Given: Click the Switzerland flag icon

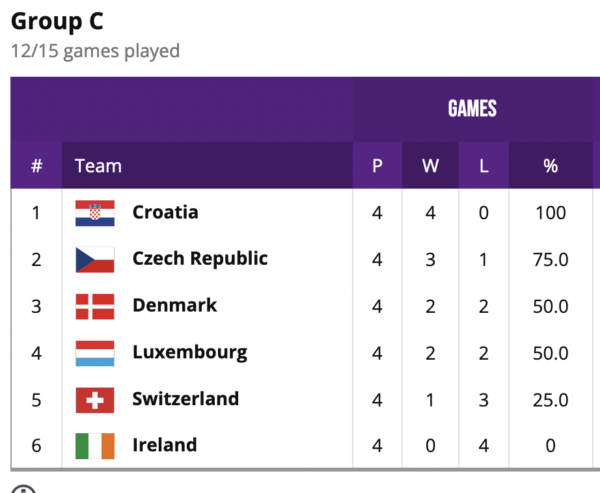Looking at the screenshot, I should [95, 400].
